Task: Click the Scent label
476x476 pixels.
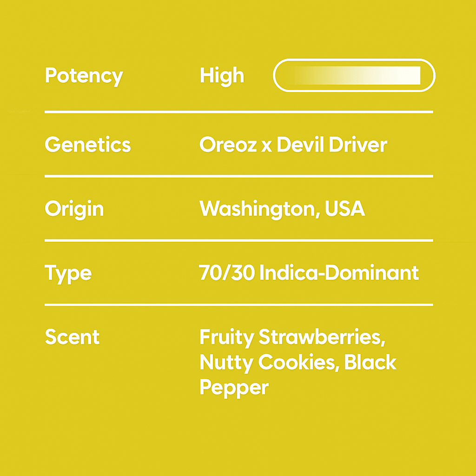Action: [72, 337]
